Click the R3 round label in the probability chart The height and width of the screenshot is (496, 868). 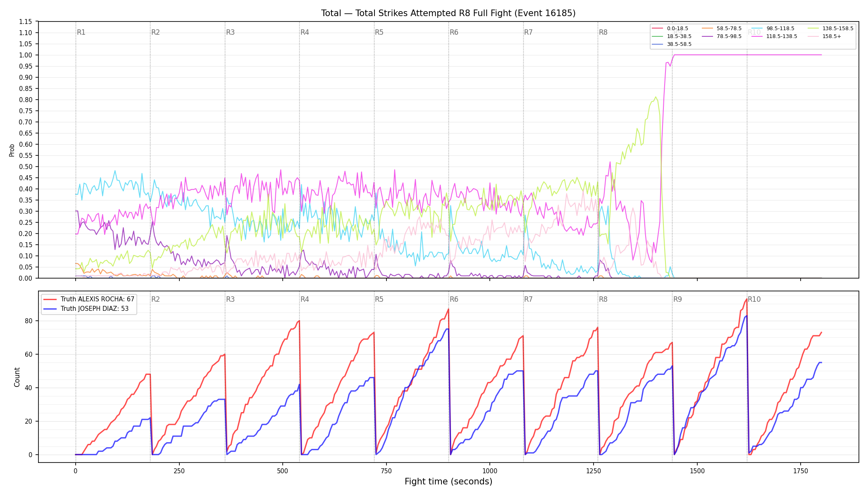(x=230, y=32)
